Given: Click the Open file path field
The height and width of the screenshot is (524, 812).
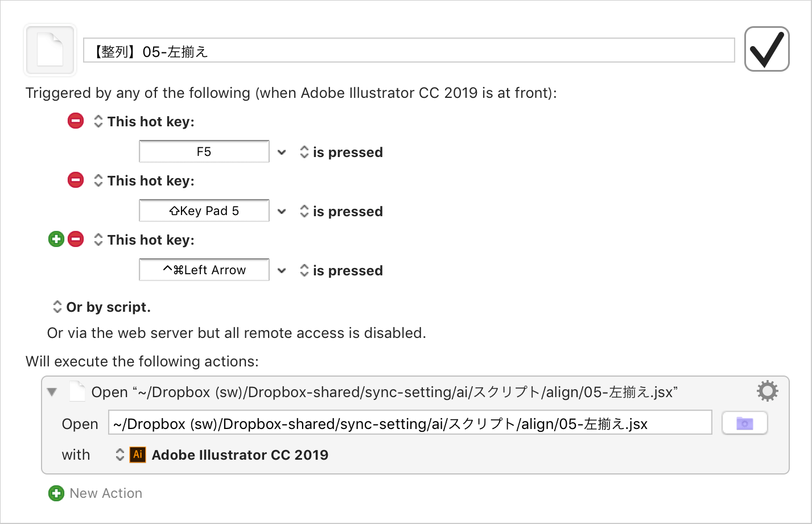Looking at the screenshot, I should pyautogui.click(x=410, y=423).
